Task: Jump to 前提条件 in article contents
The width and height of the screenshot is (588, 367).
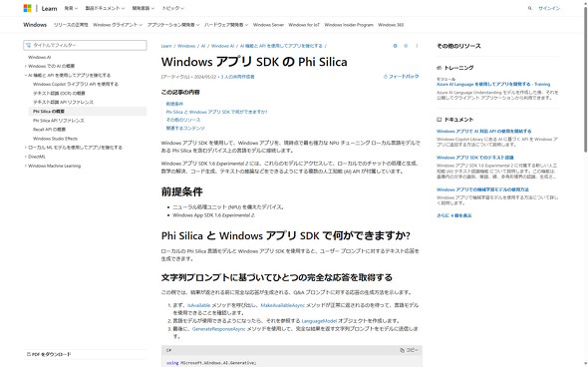Action: pyautogui.click(x=174, y=104)
